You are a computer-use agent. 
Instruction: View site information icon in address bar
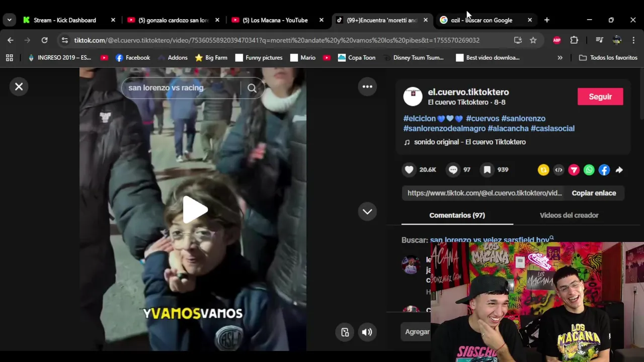pos(64,40)
